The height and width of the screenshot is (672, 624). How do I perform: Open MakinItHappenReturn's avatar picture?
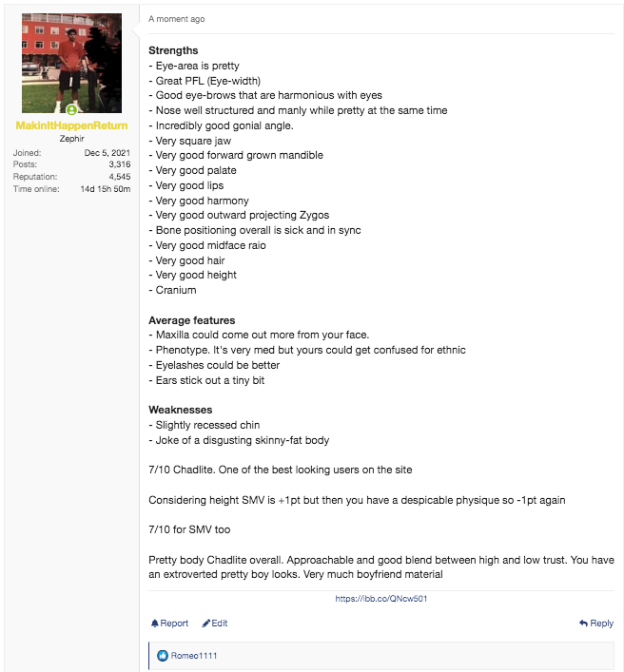pyautogui.click(x=71, y=63)
